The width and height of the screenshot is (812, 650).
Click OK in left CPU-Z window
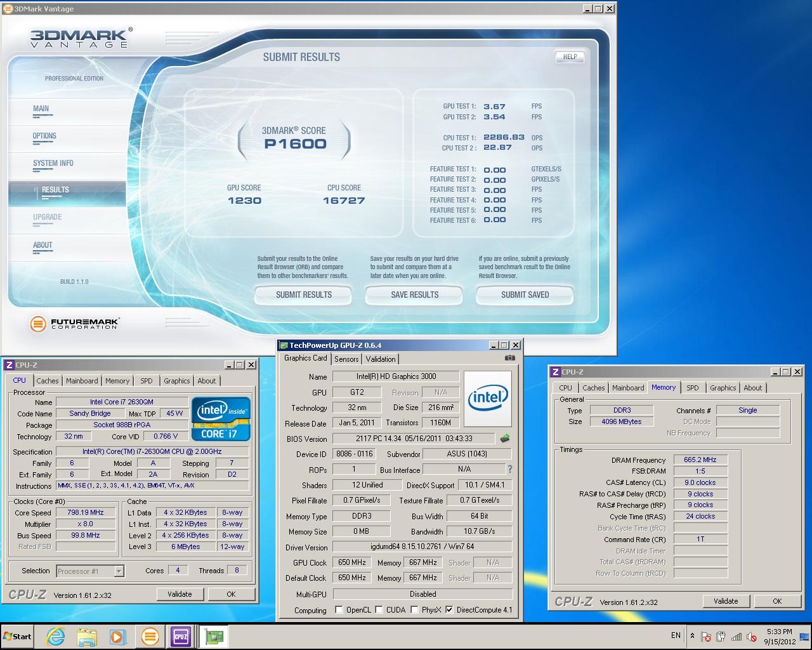coord(231,594)
